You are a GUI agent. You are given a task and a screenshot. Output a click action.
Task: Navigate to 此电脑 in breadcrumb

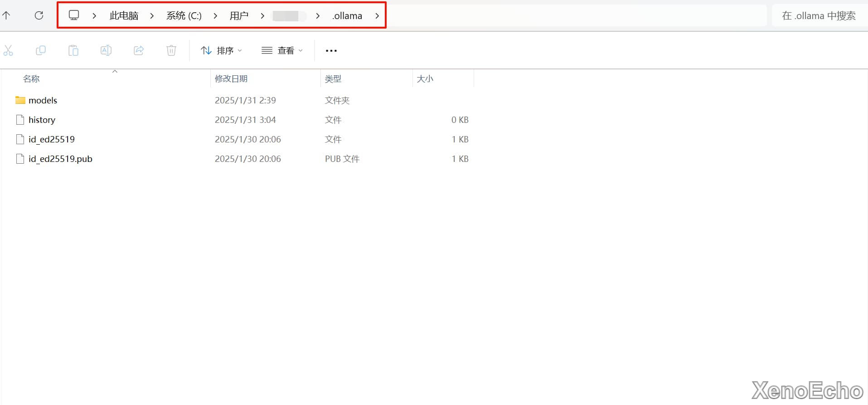pos(124,16)
